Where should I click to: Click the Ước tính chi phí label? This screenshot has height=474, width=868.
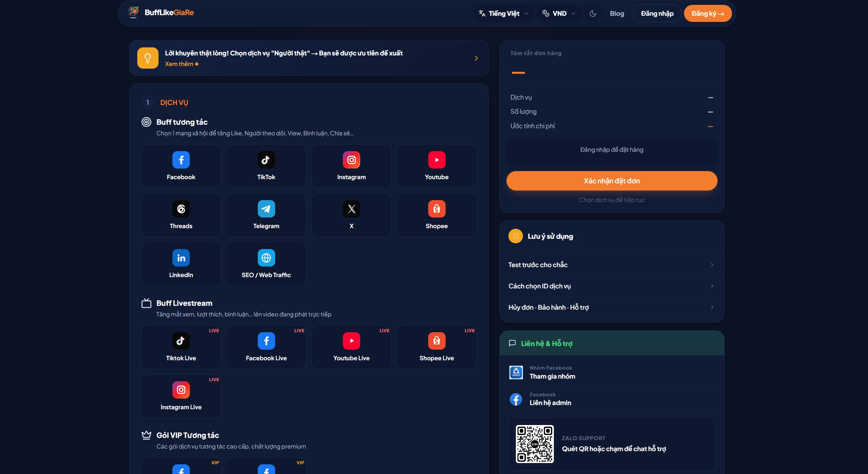click(532, 126)
